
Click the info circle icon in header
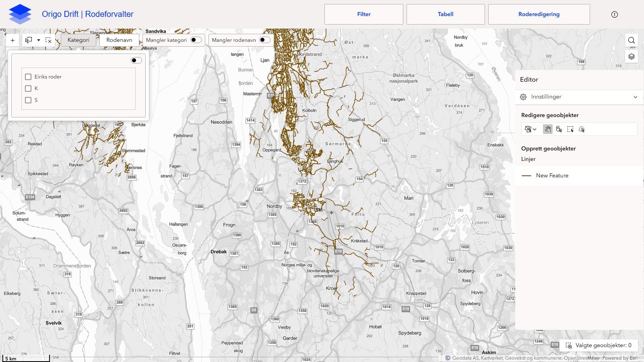(615, 14)
